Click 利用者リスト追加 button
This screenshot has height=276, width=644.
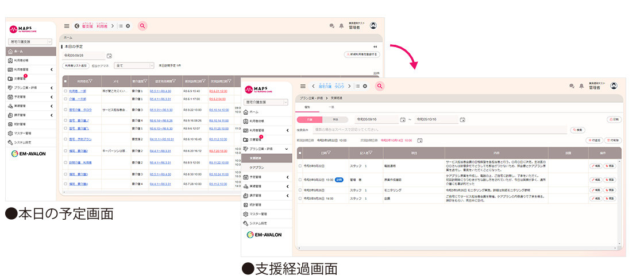pyautogui.click(x=76, y=65)
